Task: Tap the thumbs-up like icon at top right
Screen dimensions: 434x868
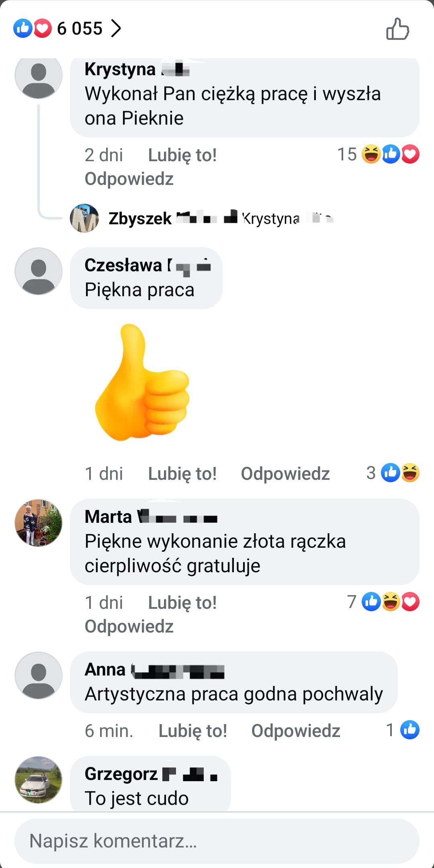Action: pyautogui.click(x=397, y=29)
